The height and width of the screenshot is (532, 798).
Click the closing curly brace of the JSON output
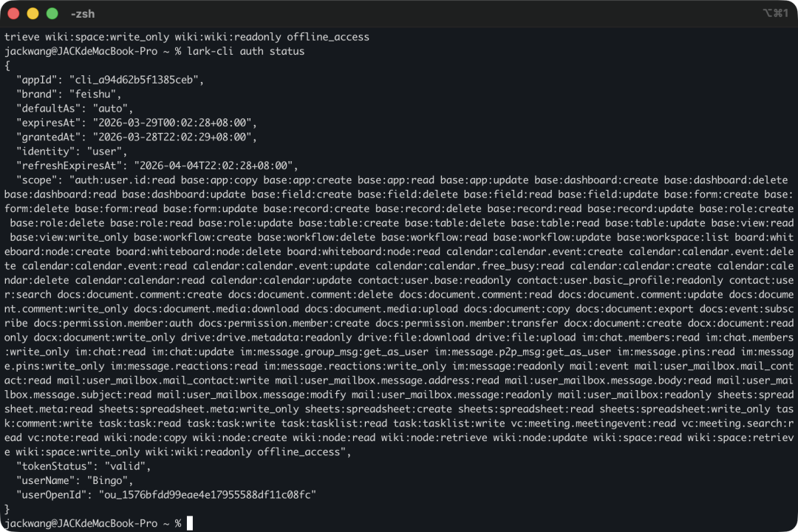tap(7, 509)
